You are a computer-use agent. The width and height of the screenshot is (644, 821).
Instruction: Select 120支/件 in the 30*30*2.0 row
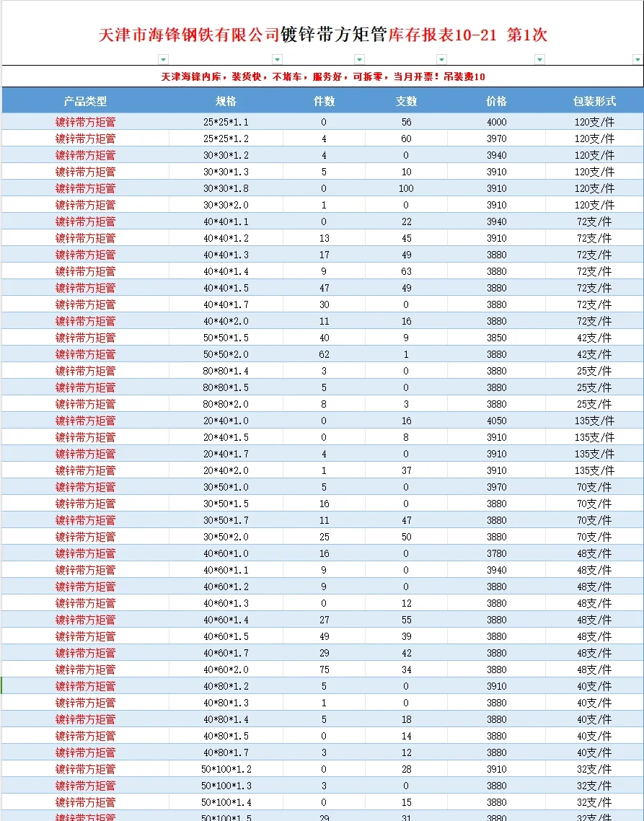click(x=594, y=205)
